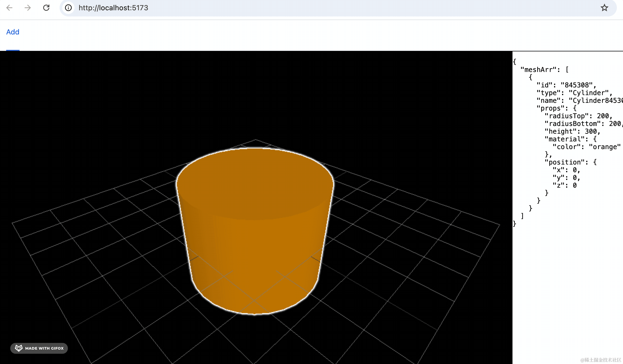623x364 pixels.
Task: Click the "color": "orange" line
Action: pyautogui.click(x=587, y=147)
